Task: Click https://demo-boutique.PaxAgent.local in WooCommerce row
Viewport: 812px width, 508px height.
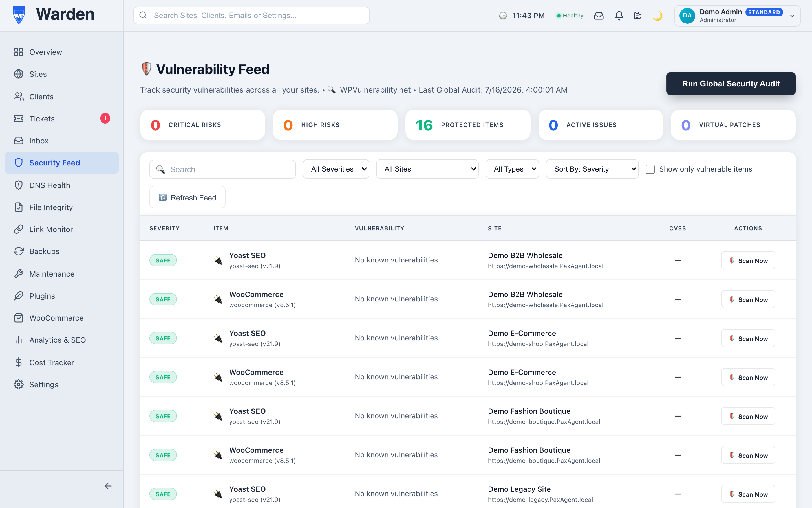Action: coord(544,461)
